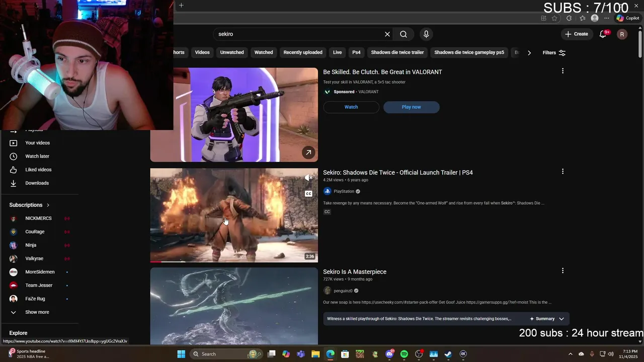Toggle captions on the Sekiro trailer preview
The image size is (644, 362).
coord(309,194)
